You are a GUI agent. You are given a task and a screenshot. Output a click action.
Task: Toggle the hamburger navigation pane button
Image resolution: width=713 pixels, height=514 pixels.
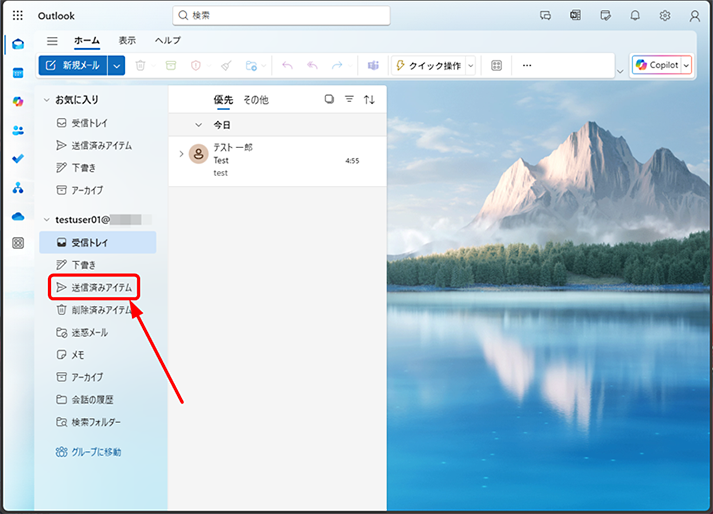[52, 41]
